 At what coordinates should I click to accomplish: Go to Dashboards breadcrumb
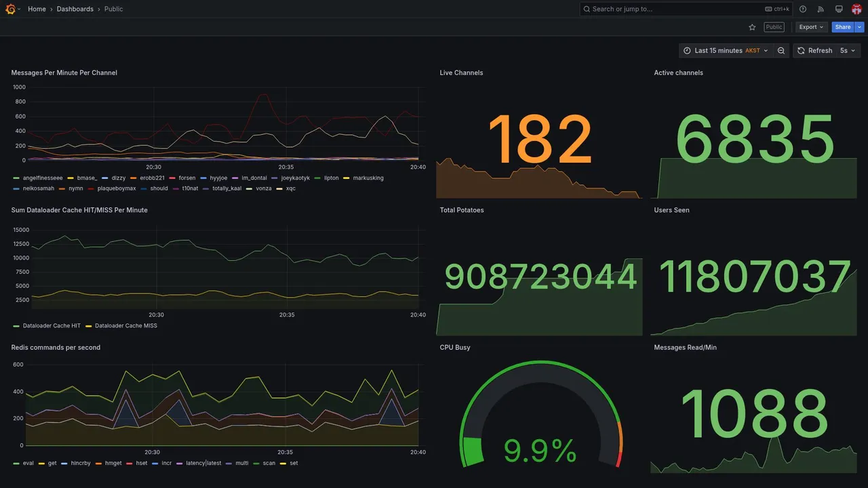(x=75, y=9)
